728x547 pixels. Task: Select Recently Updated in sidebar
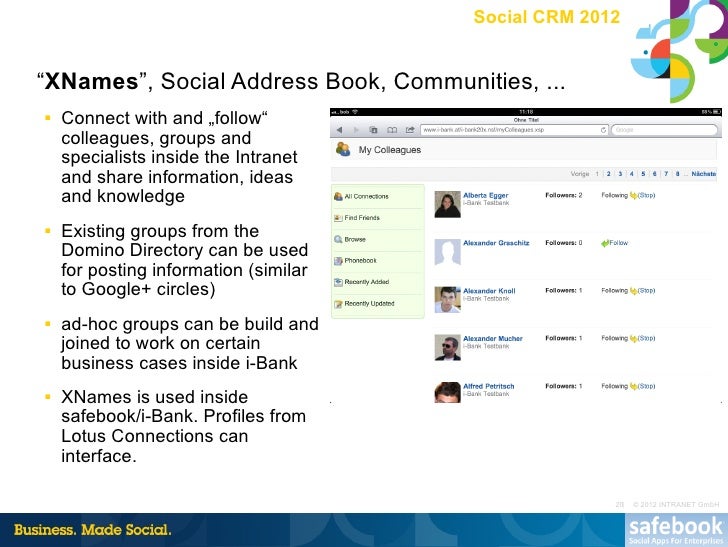point(369,304)
